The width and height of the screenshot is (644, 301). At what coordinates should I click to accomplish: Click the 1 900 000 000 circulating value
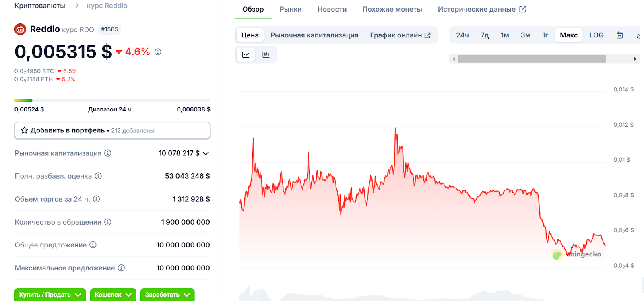[x=186, y=222]
